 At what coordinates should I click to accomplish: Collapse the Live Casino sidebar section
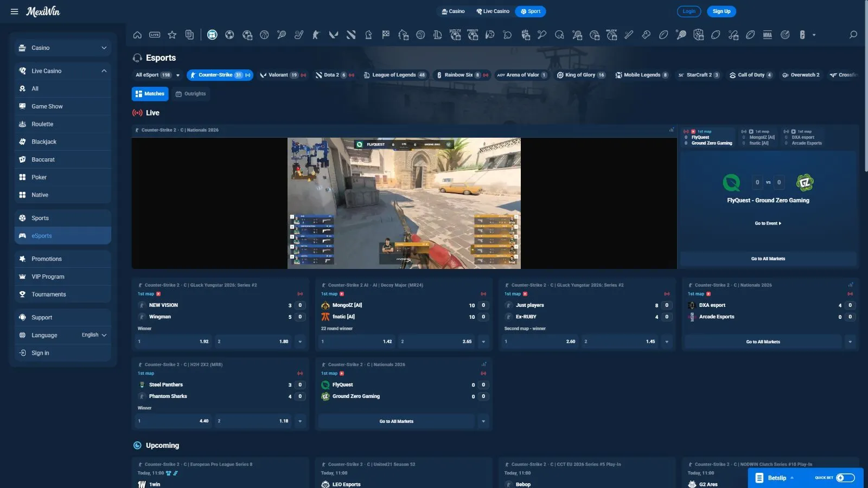click(x=104, y=71)
